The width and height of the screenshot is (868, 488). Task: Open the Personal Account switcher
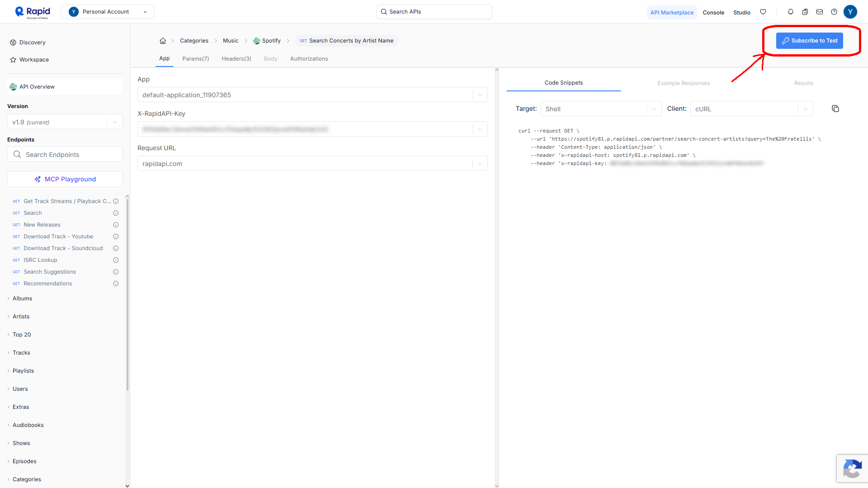pos(108,12)
